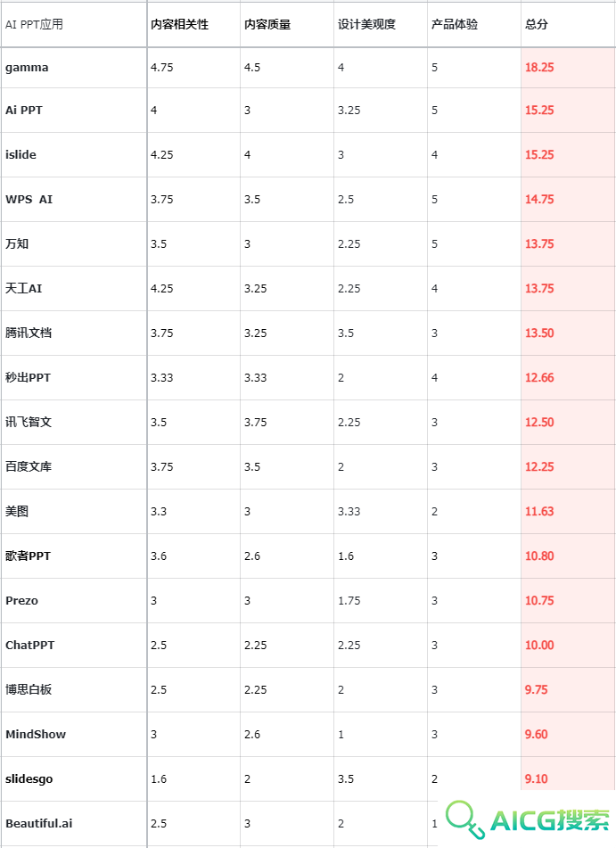Click the 产品体验 column header

point(455,24)
